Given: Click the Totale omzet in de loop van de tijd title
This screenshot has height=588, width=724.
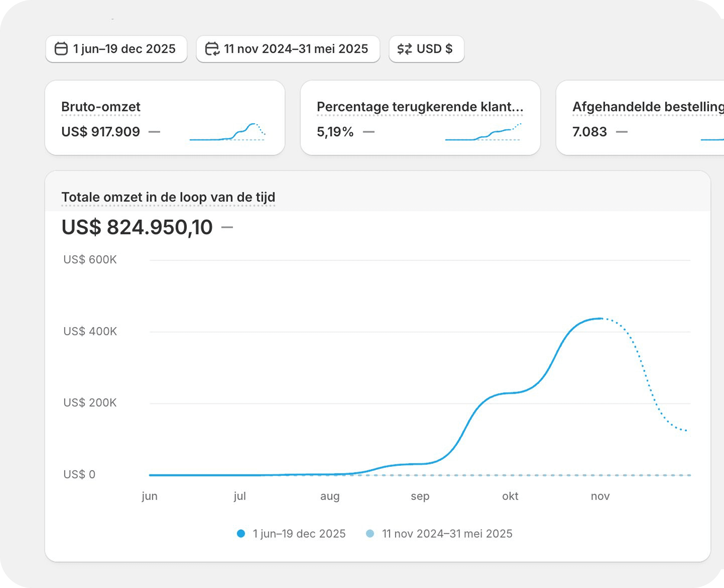Looking at the screenshot, I should point(168,197).
